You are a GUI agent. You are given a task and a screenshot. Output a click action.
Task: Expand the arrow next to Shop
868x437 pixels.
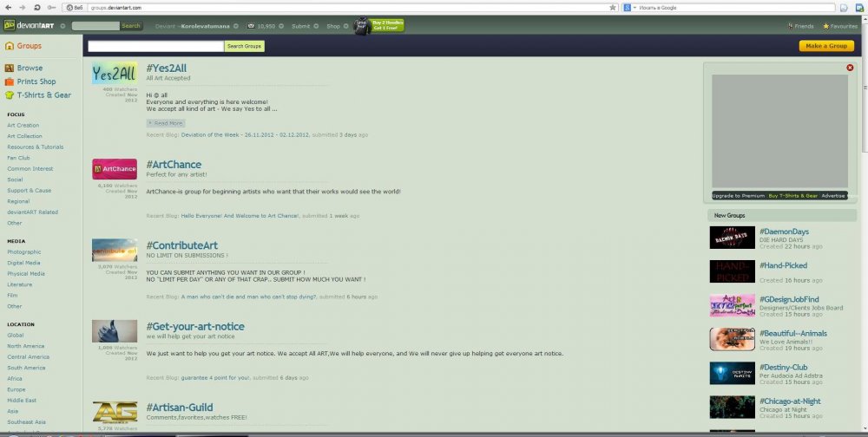346,26
